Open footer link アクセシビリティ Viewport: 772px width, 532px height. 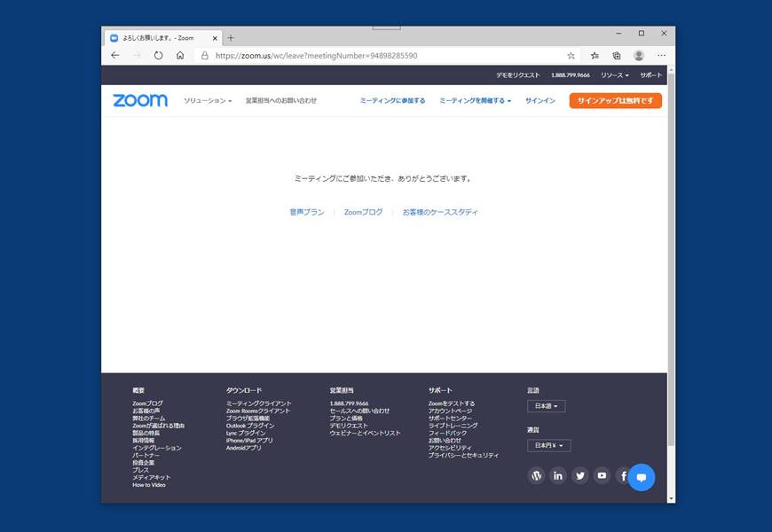(450, 448)
